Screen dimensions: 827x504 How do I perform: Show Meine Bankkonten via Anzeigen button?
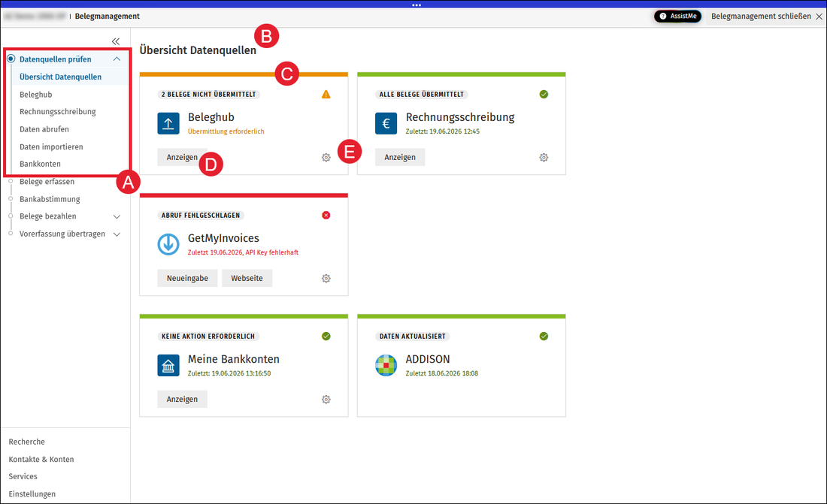pos(182,399)
